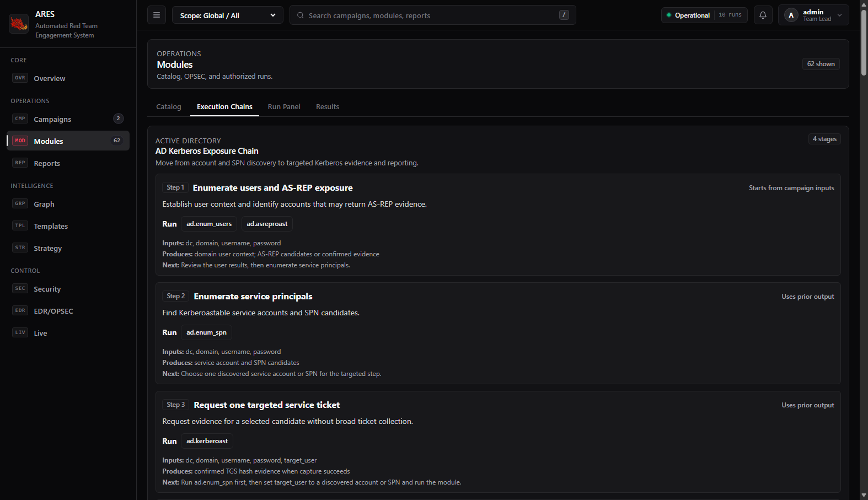Click the Step 2 label chip
Image resolution: width=868 pixels, height=500 pixels.
(x=176, y=296)
